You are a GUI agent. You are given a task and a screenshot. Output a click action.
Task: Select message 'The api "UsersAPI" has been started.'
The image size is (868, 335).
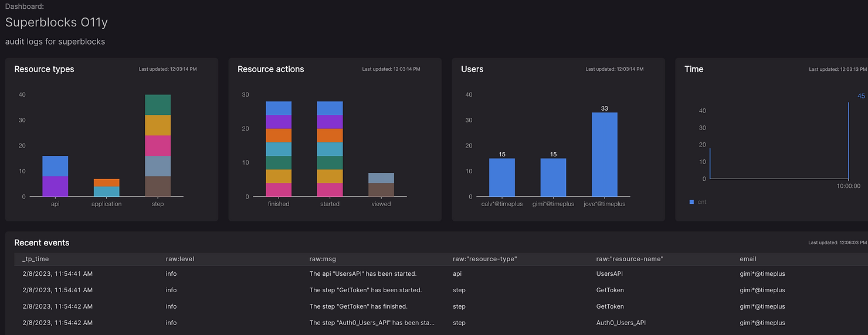[x=363, y=274]
